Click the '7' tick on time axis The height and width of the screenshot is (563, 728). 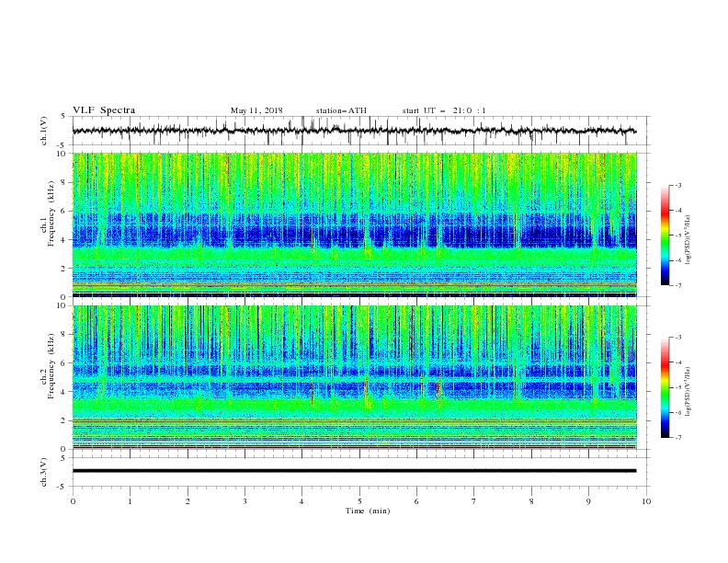pos(474,501)
